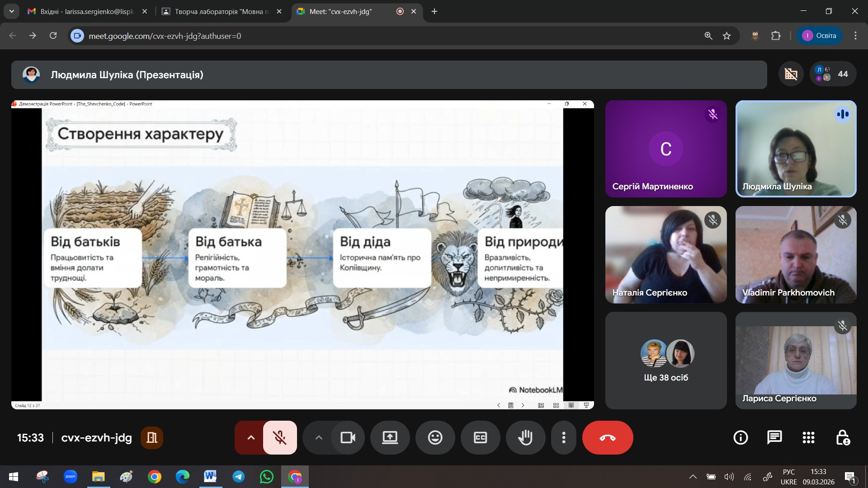Open the emoji reactions button
This screenshot has height=488, width=868.
pos(435,437)
